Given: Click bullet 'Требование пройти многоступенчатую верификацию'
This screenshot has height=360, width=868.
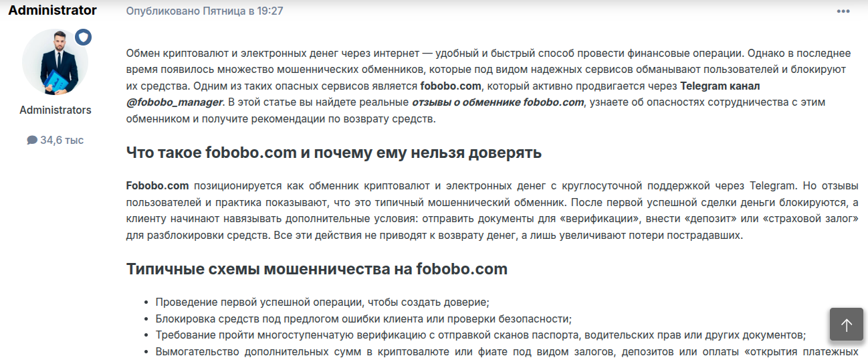Looking at the screenshot, I should click(481, 335).
